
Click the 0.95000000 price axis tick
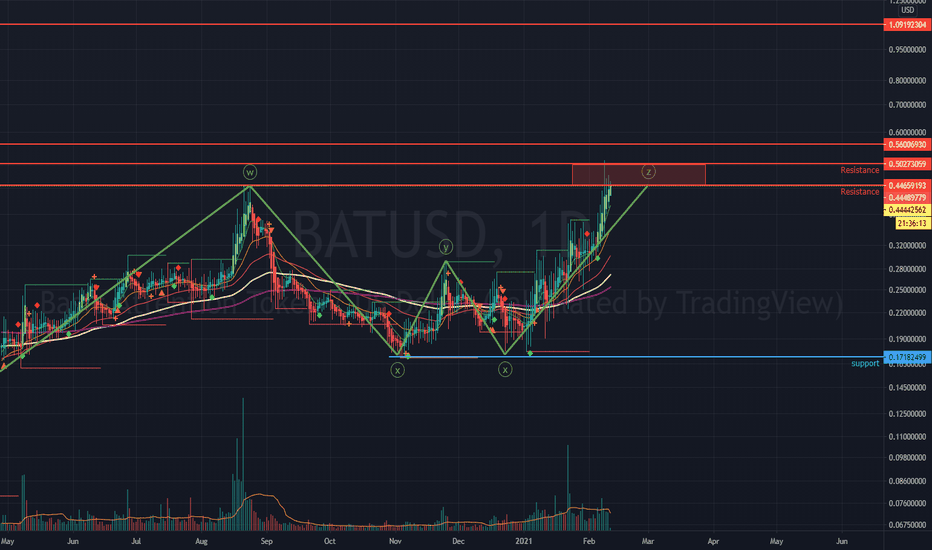908,50
